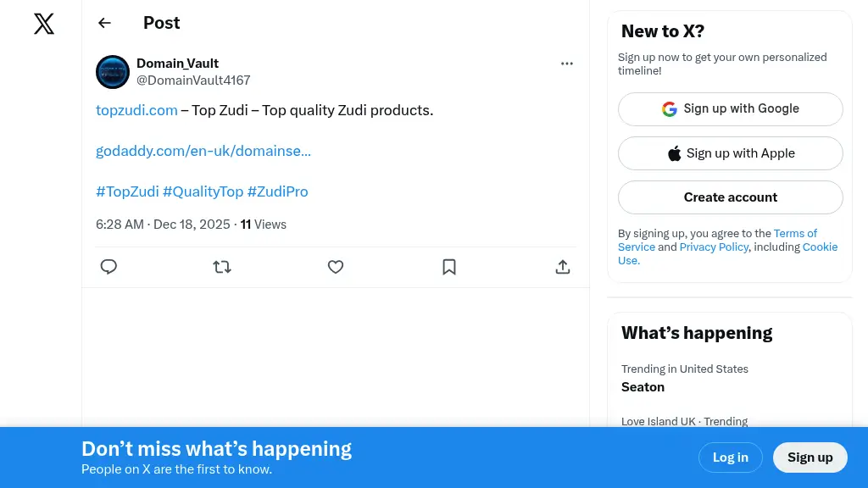Open the topzudi.com link

coord(136,110)
